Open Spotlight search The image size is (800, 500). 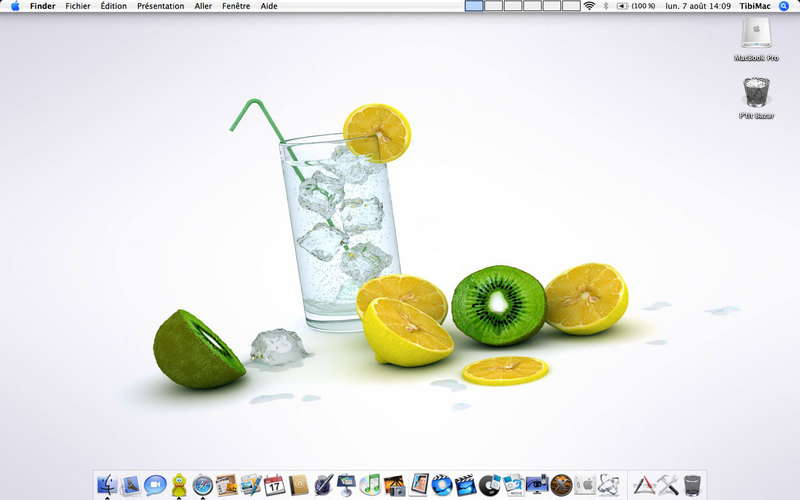[x=784, y=6]
